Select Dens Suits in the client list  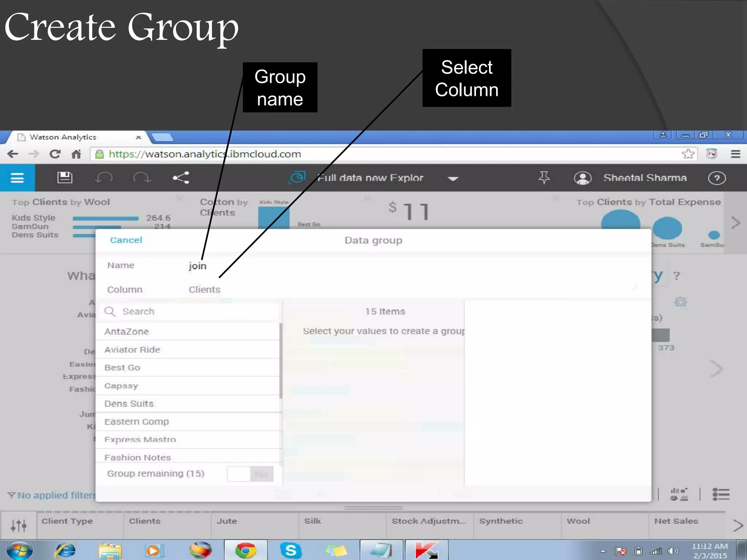pos(188,404)
